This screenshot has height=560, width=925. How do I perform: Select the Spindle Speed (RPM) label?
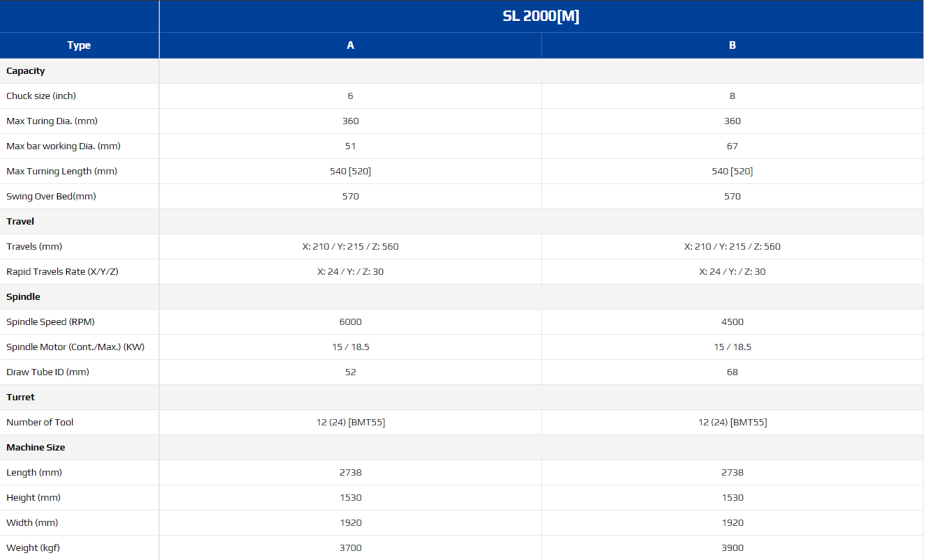click(50, 322)
